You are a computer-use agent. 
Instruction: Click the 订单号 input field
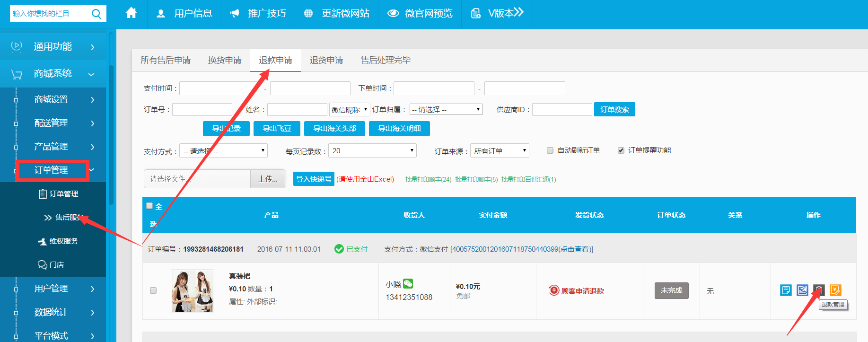pos(202,110)
